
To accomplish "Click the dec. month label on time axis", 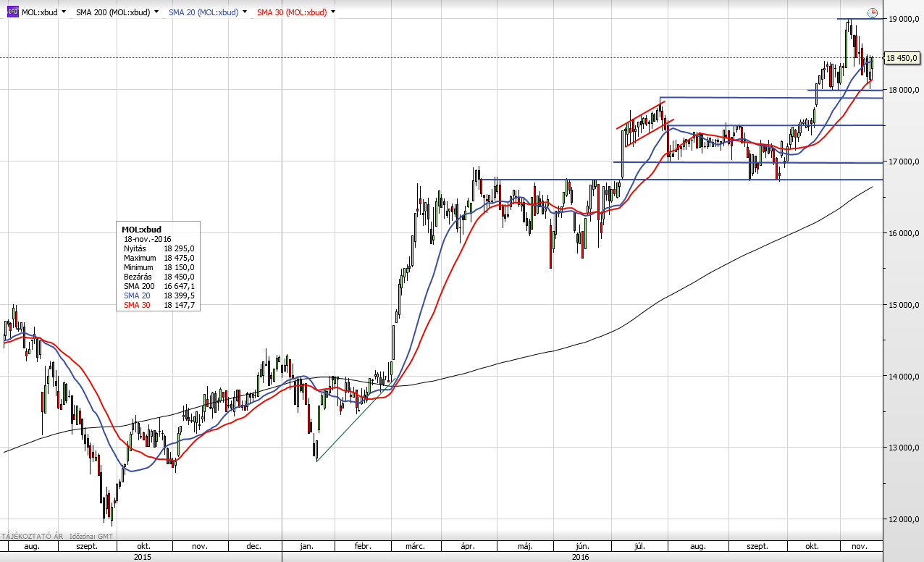I will point(253,547).
